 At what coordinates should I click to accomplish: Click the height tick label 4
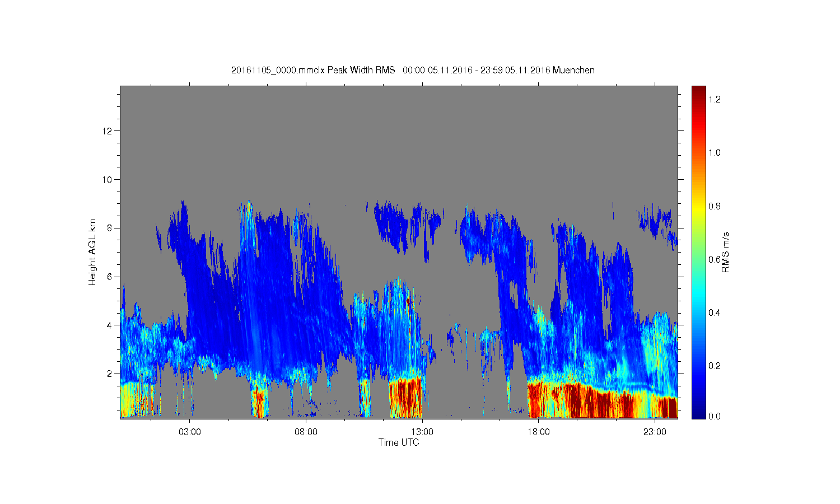[x=110, y=325]
